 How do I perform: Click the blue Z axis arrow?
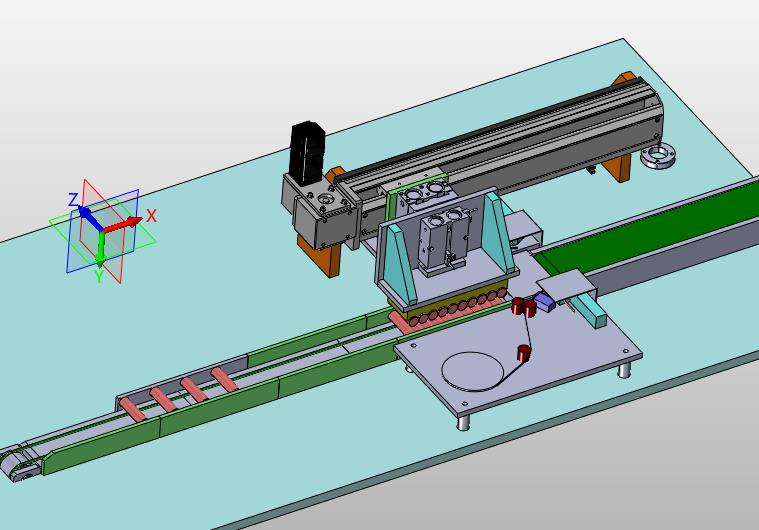click(x=91, y=218)
